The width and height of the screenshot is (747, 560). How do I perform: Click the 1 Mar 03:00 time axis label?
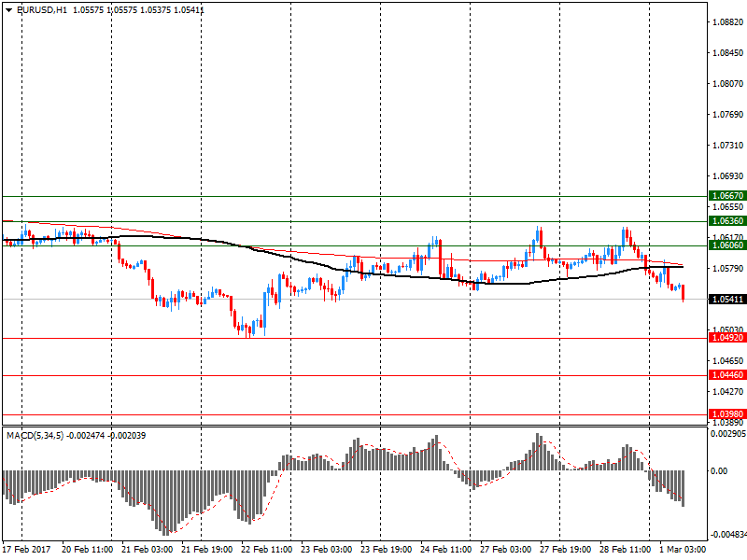point(683,549)
